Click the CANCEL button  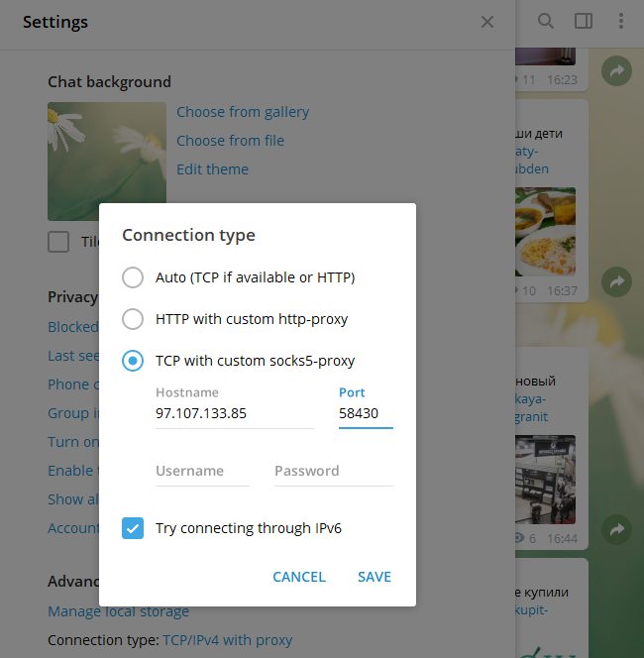pyautogui.click(x=299, y=577)
